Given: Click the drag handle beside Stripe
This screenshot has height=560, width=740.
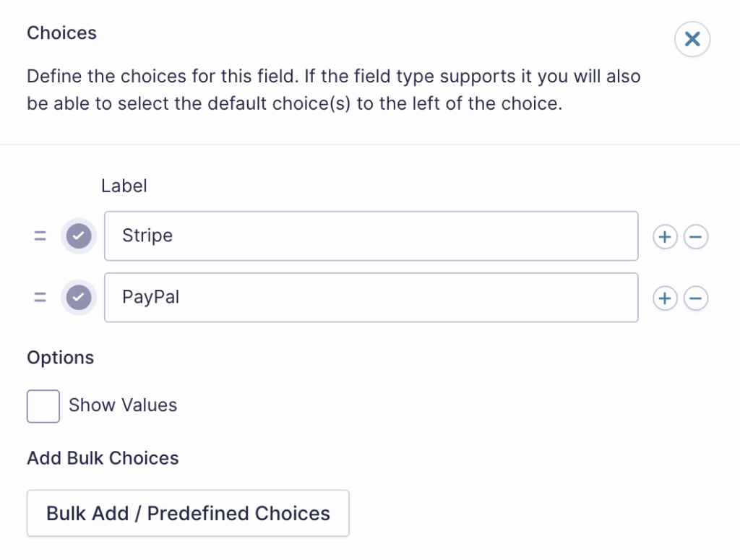Looking at the screenshot, I should point(40,236).
